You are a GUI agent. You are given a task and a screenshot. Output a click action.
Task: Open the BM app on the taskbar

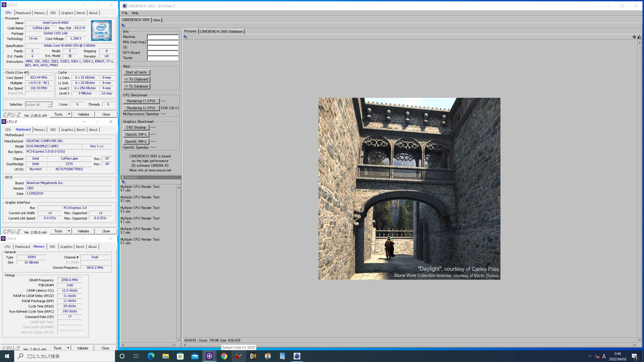[x=253, y=356]
